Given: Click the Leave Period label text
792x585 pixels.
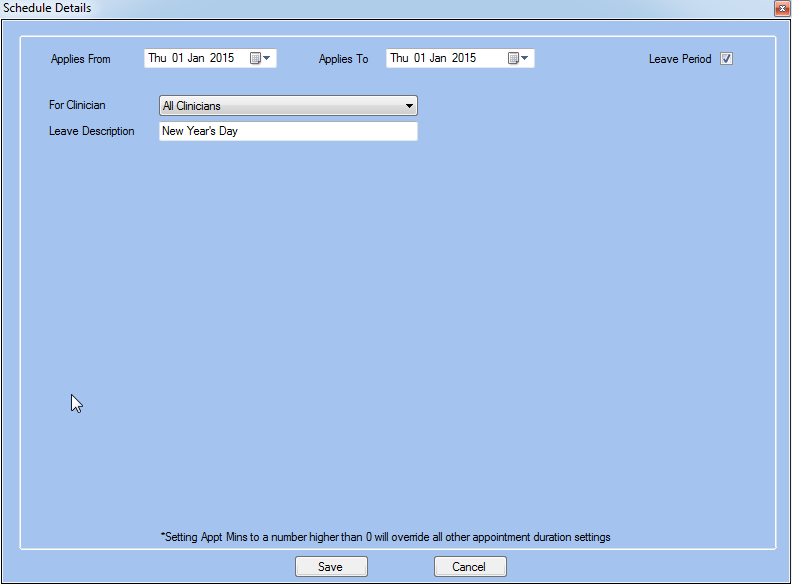Looking at the screenshot, I should (x=680, y=59).
